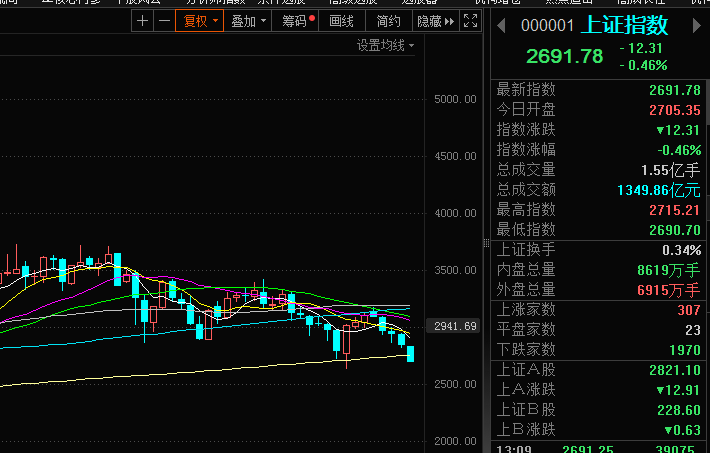
Task: Zoom out chart with minus button
Action: (164, 21)
